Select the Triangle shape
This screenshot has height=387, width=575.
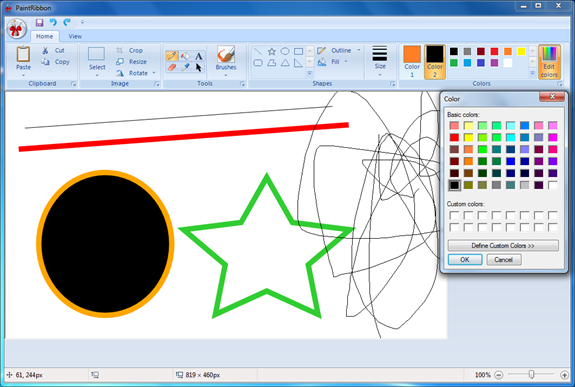285,63
